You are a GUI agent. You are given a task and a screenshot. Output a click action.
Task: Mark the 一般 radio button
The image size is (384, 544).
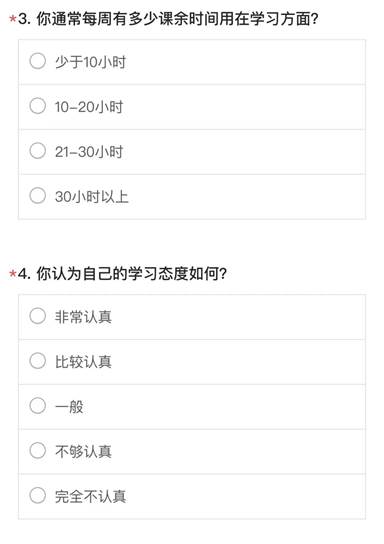coord(37,406)
